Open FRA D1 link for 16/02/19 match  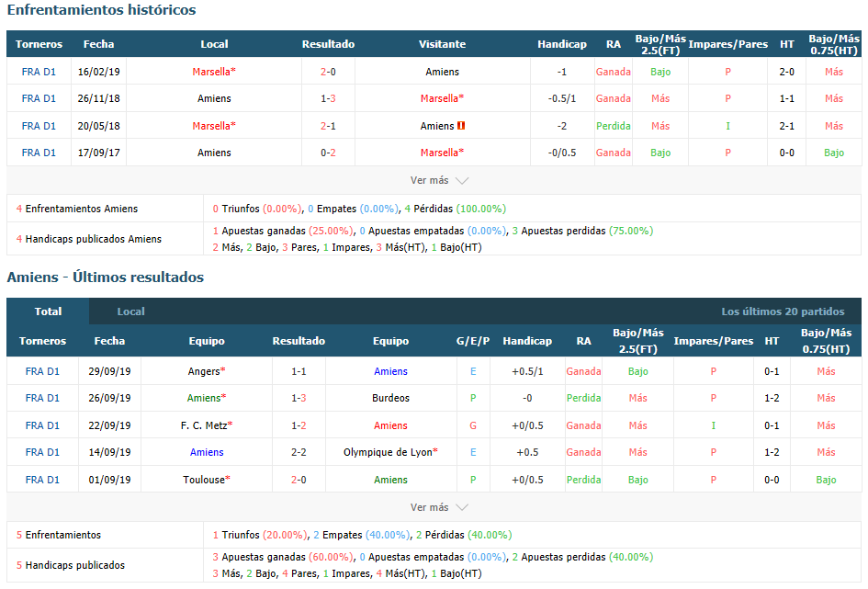coord(39,72)
